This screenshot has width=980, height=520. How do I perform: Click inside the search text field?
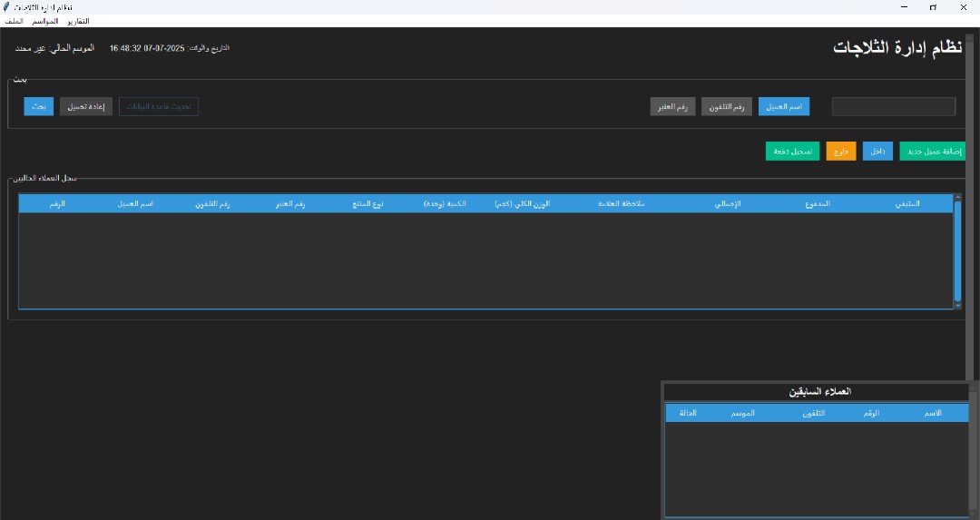click(x=893, y=106)
